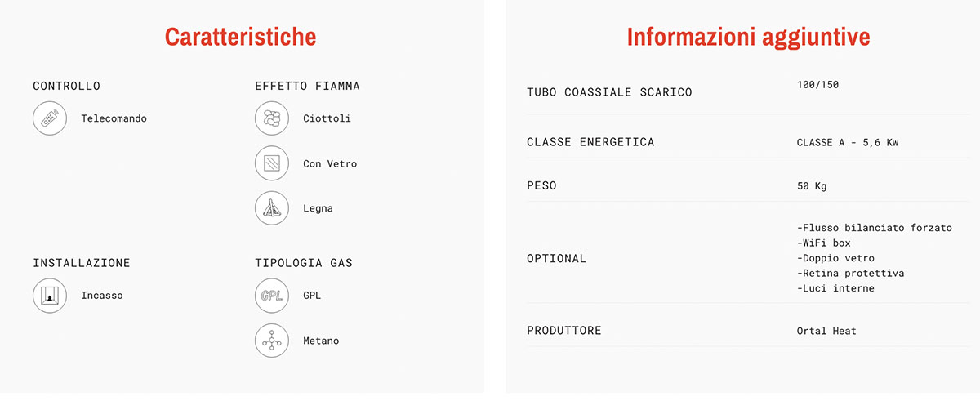Click the Con Vetro glass icon
The width and height of the screenshot is (980, 401).
[x=272, y=163]
